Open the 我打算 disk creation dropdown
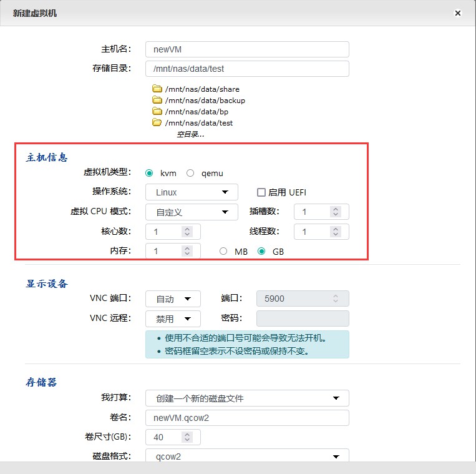476x474 pixels. point(247,398)
